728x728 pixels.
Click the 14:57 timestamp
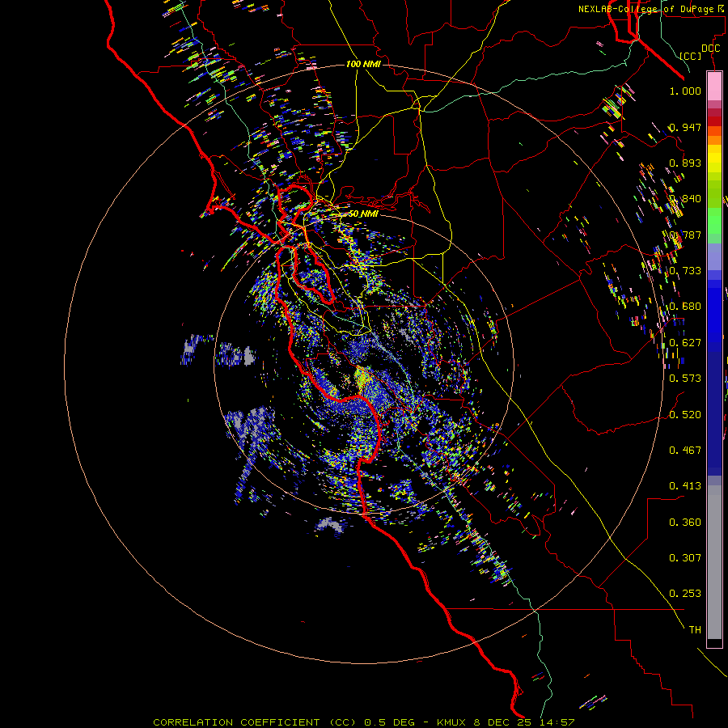tap(557, 722)
